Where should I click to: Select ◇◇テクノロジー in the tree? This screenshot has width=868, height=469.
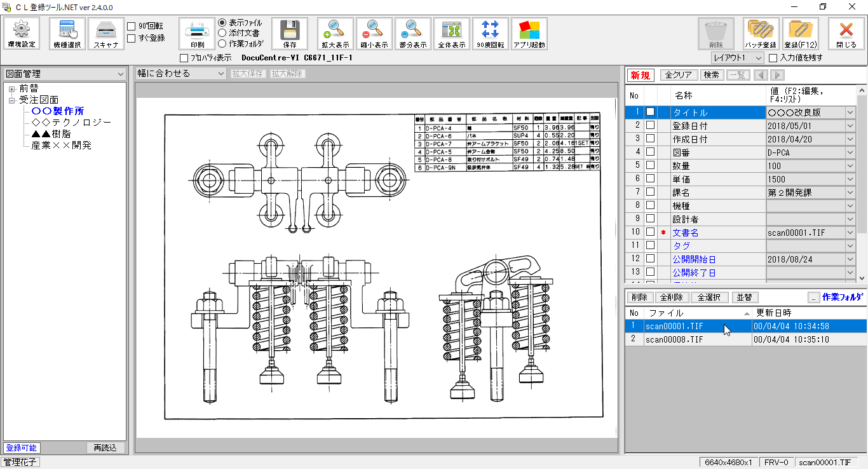point(71,123)
